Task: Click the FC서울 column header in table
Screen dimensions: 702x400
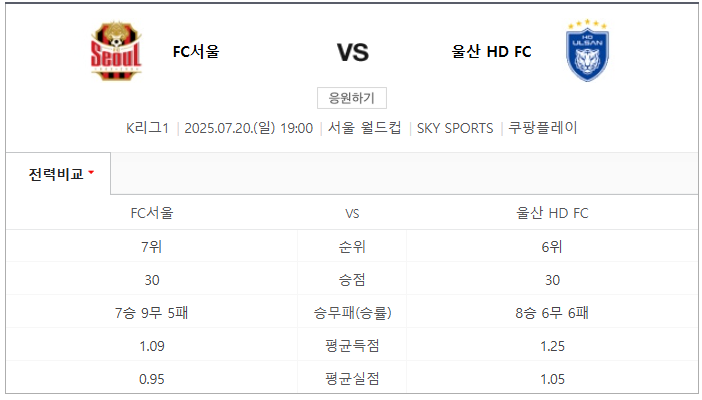Action: coord(152,213)
